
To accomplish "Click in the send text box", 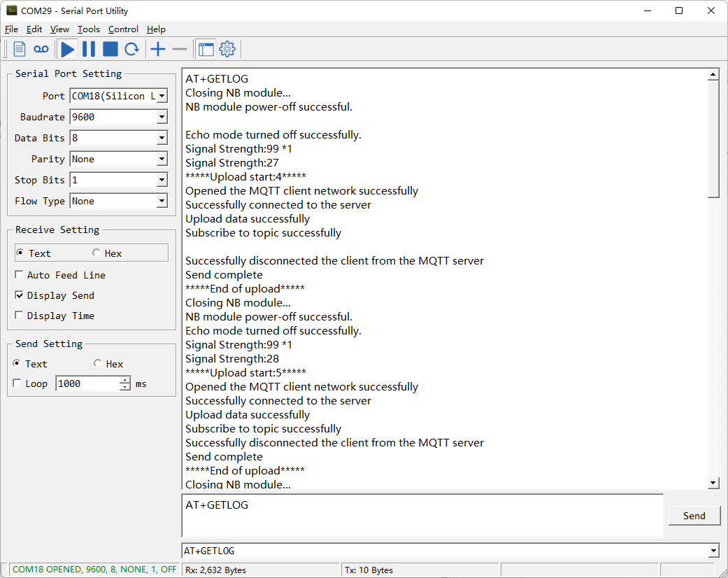I will (x=422, y=516).
